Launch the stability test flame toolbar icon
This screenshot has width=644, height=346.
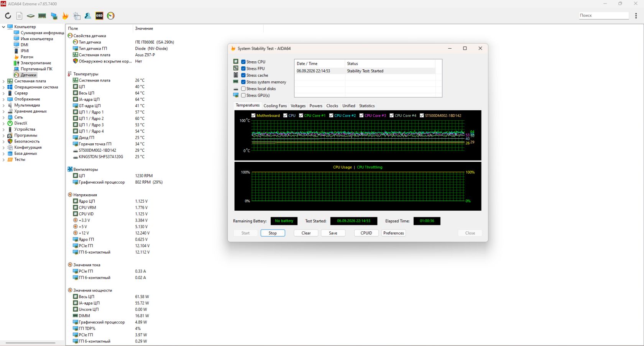pos(65,16)
